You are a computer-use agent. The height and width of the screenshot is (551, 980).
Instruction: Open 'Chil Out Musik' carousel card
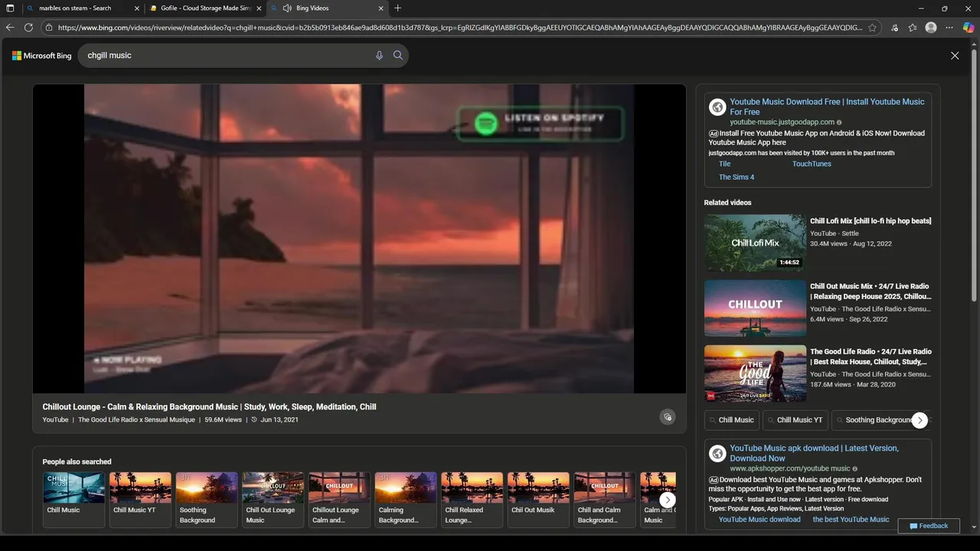tap(538, 500)
